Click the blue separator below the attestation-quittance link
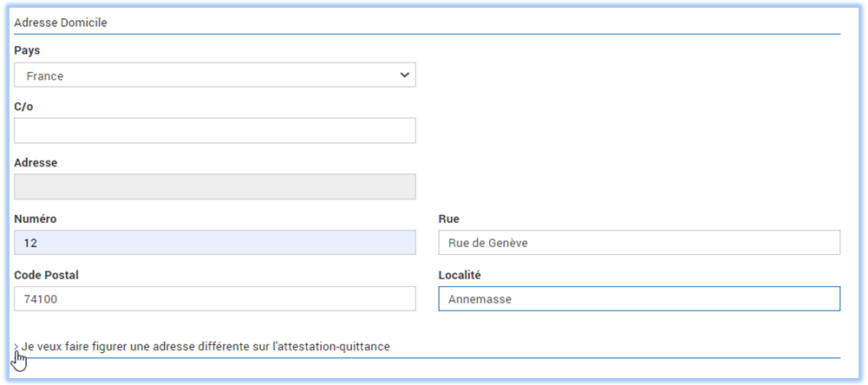The image size is (868, 385). click(x=427, y=358)
